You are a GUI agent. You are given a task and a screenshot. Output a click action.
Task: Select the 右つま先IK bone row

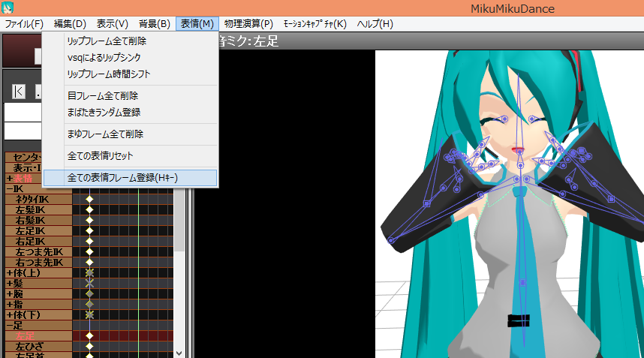click(x=38, y=263)
